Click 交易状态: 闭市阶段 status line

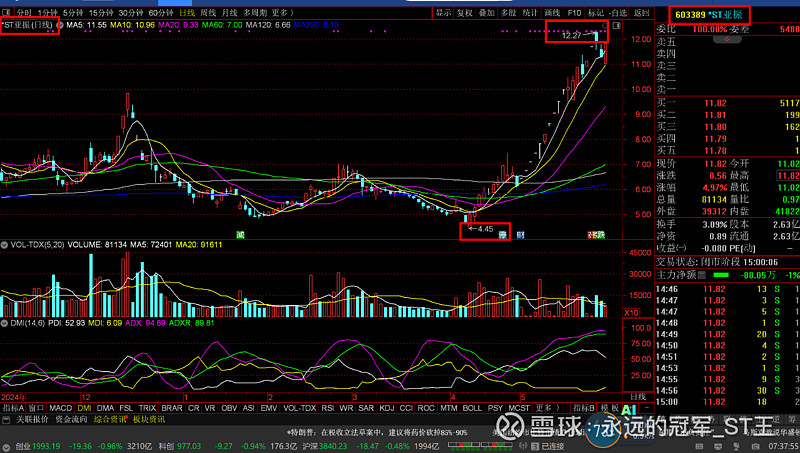(717, 262)
